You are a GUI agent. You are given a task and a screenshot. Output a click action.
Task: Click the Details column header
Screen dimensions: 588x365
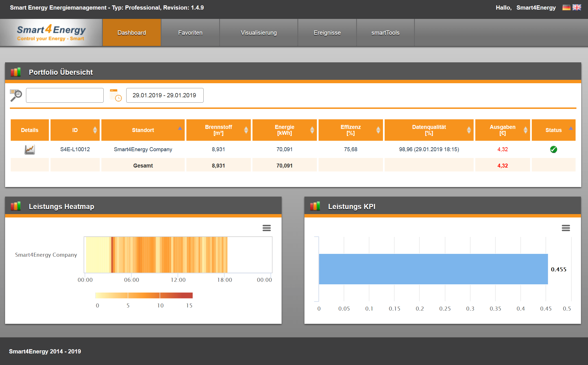[x=30, y=130]
